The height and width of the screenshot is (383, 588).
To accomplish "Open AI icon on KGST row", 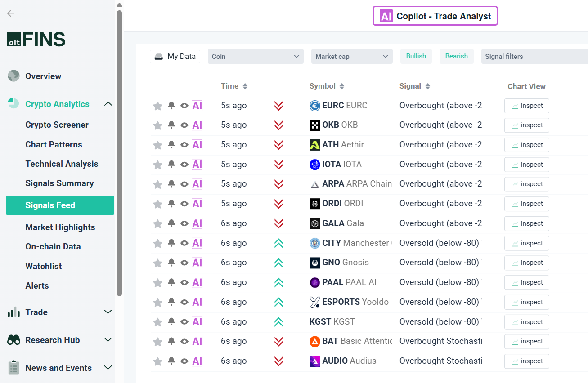I will point(197,322).
